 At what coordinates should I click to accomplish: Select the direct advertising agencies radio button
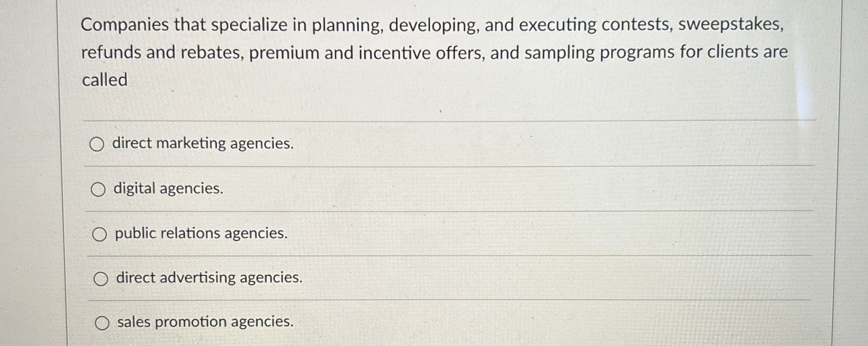click(x=102, y=279)
